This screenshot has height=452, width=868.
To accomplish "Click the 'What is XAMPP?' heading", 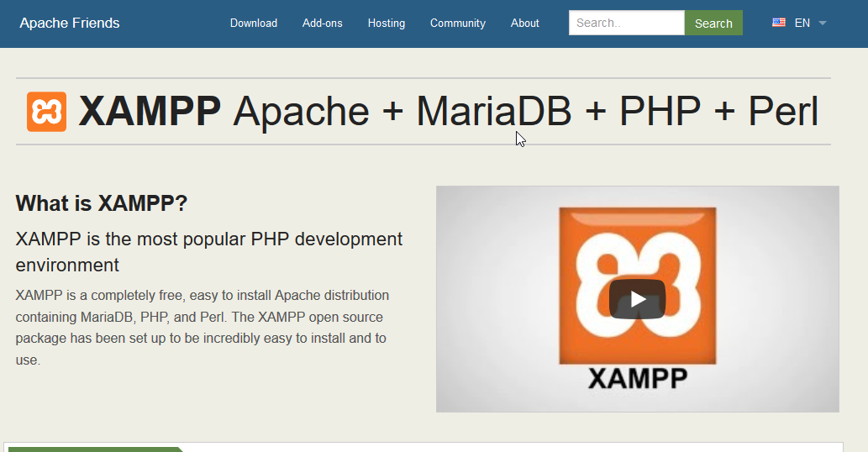I will pos(102,203).
